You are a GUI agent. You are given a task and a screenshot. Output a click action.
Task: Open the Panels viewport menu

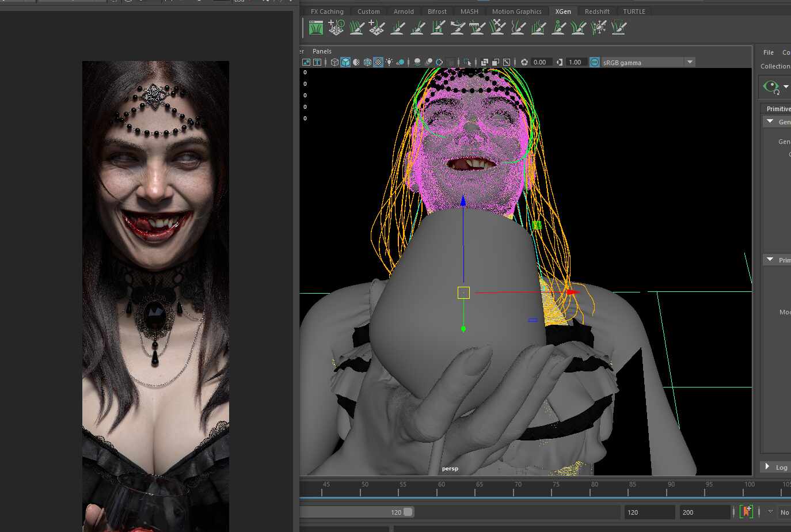pos(322,51)
